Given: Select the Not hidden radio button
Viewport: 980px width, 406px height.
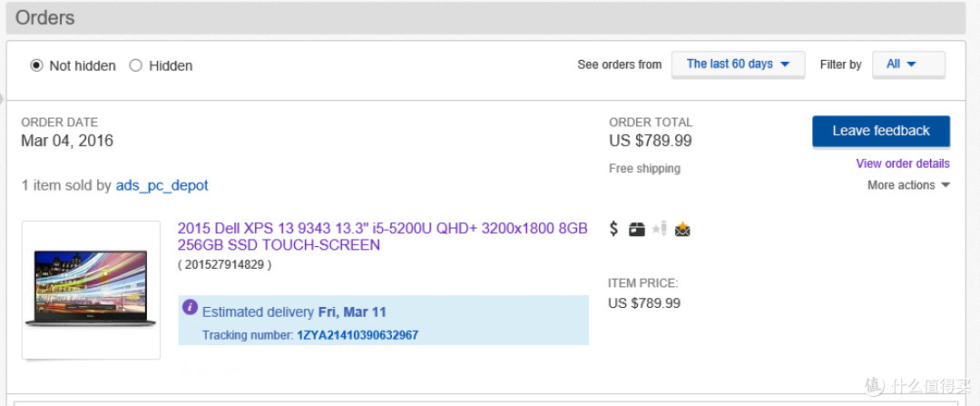Looking at the screenshot, I should [37, 65].
